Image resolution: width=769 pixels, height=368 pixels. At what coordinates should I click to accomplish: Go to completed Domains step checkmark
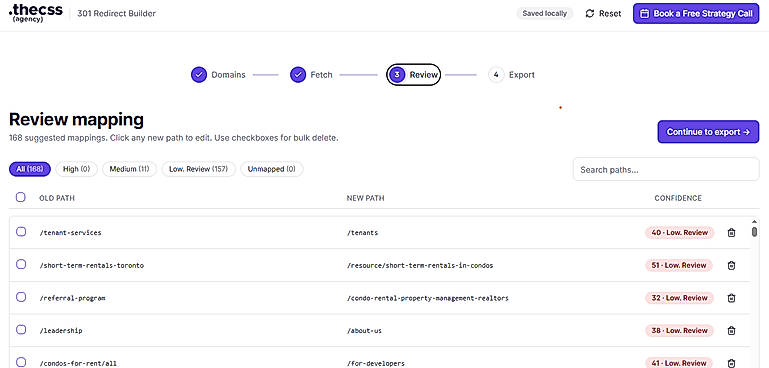coord(199,75)
